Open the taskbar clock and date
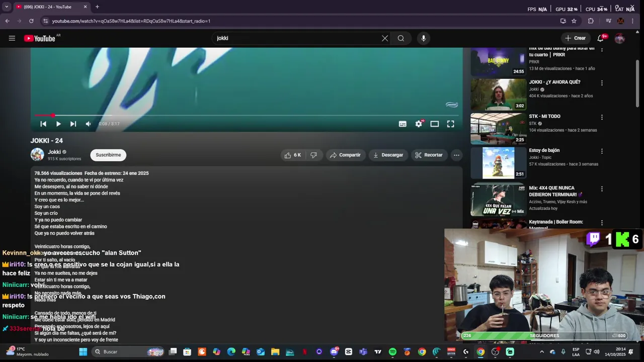 (x=615, y=352)
